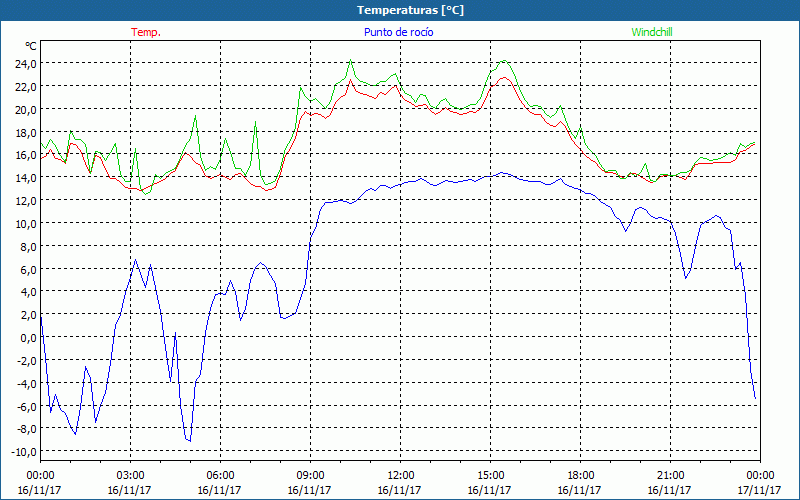Click the '8,0' positive y-axis value
This screenshot has height=500, width=800.
(x=28, y=246)
